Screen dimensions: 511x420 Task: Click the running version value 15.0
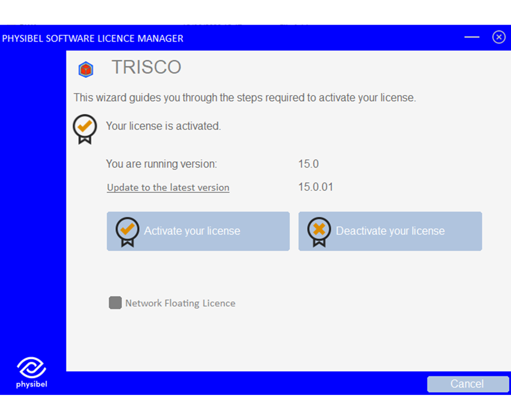pos(309,164)
